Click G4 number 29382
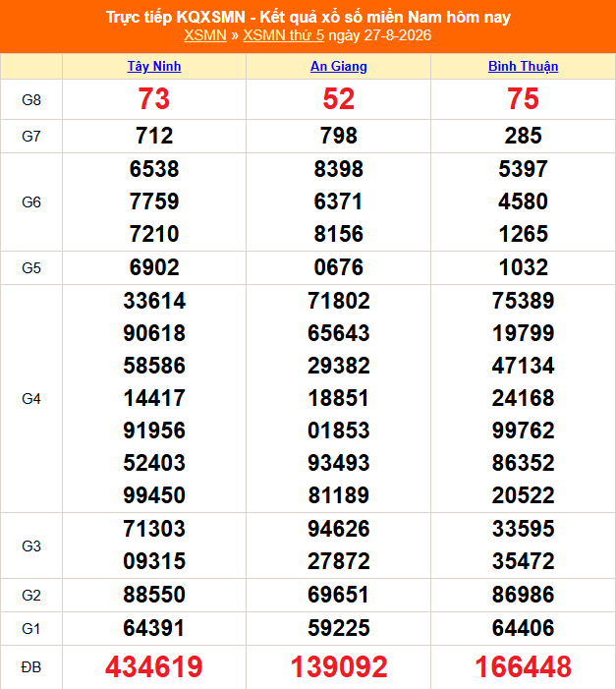The image size is (616, 689). point(338,366)
